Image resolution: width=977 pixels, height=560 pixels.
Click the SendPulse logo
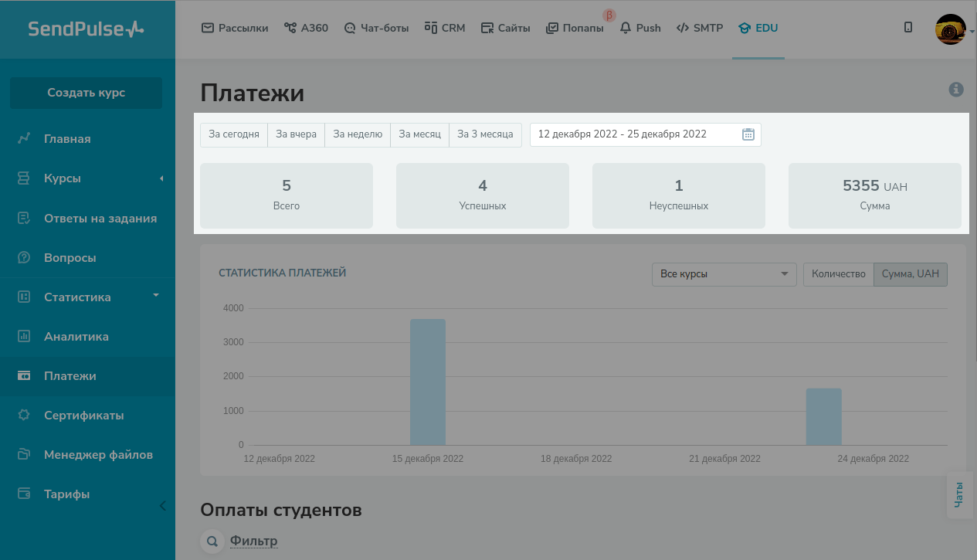(86, 29)
